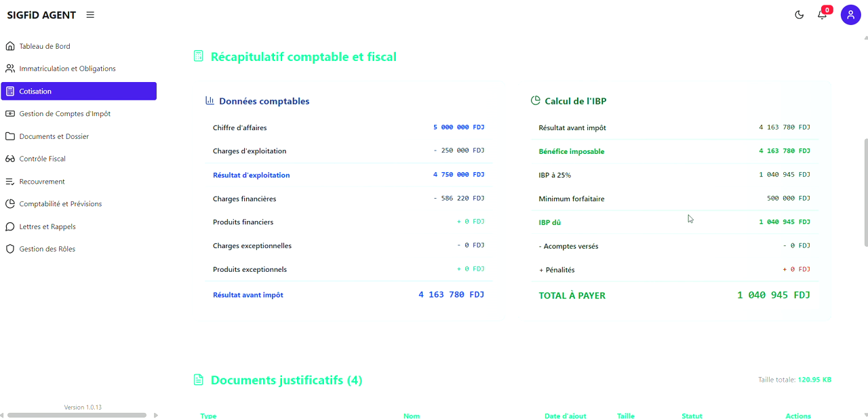Toggle dark mode with the moon icon

(x=799, y=14)
